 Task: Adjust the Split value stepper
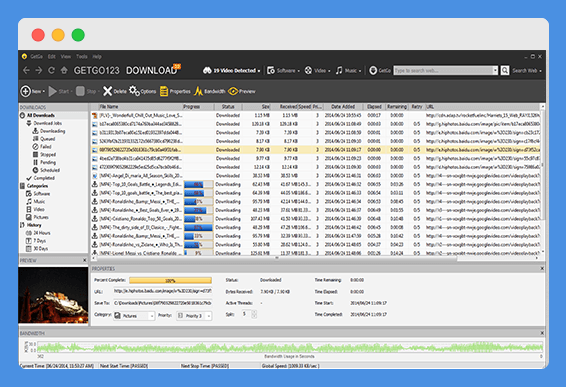pyautogui.click(x=254, y=314)
